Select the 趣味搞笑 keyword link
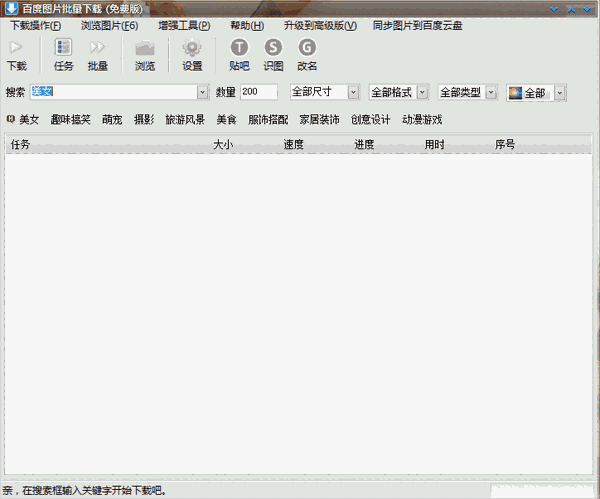 [x=71, y=120]
